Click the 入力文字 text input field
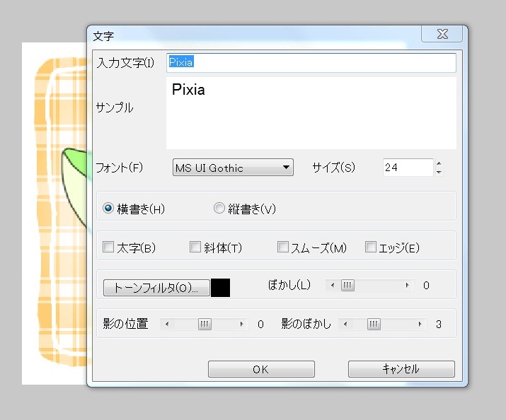The image size is (506, 420). (311, 62)
